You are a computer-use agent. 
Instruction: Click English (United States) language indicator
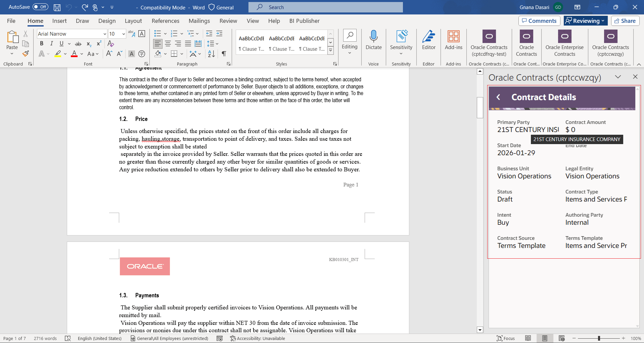point(100,338)
